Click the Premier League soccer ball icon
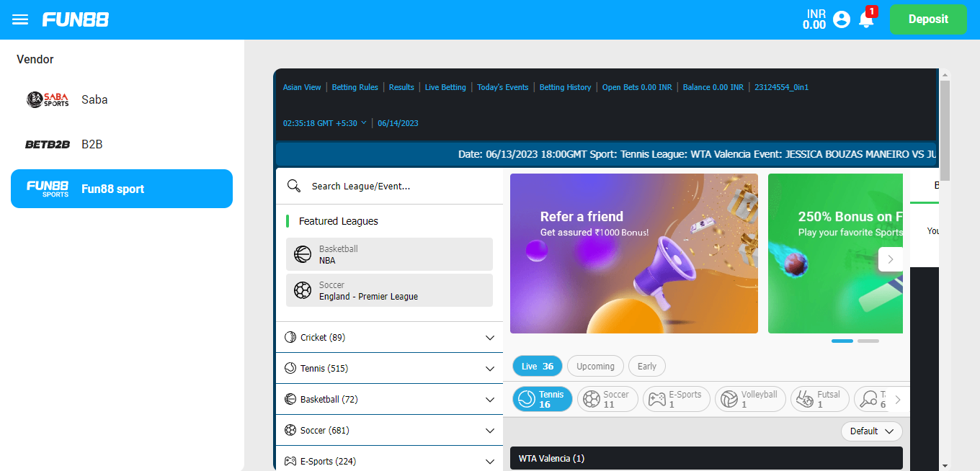This screenshot has height=471, width=980. 303,290
